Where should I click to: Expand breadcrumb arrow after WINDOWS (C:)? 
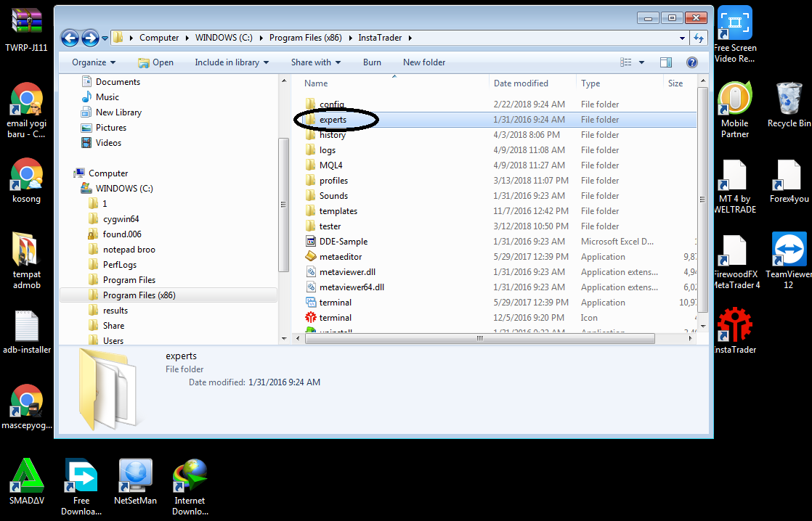(261, 38)
